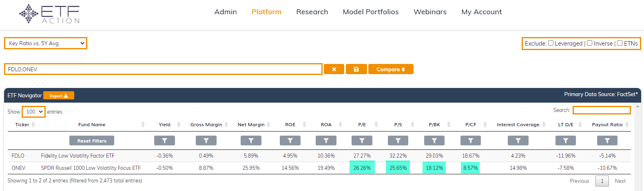Open the Net Margin column filter
This screenshot has height=191, width=644.
251,141
